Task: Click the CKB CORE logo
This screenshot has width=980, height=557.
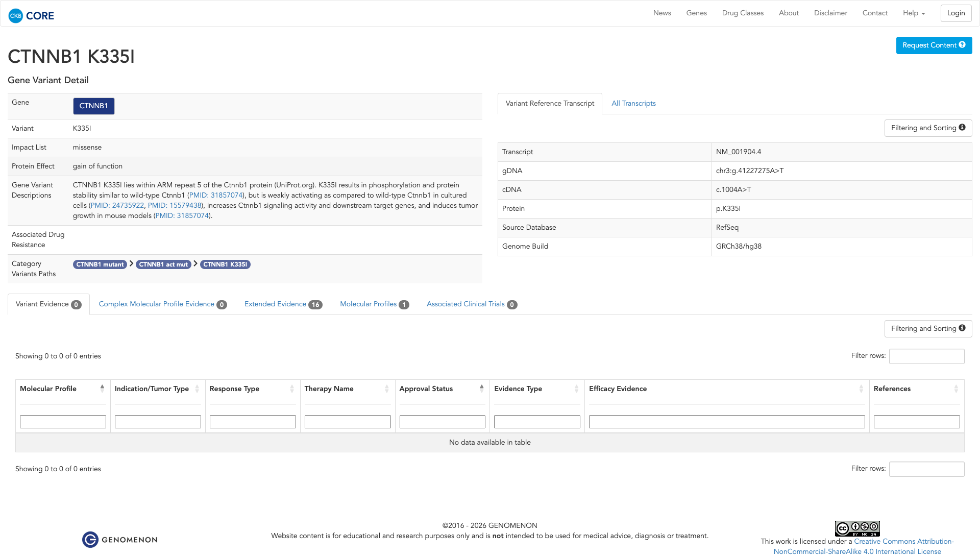Action: [31, 16]
